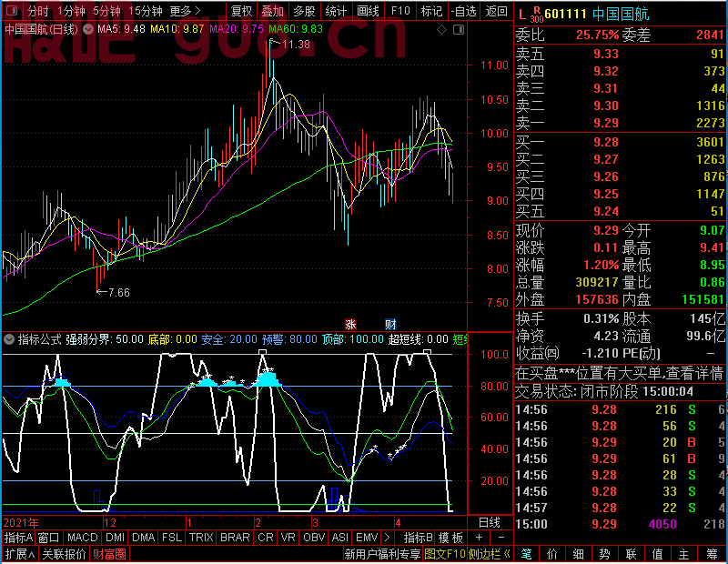The height and width of the screenshot is (564, 728).
Task: Expand the 指标公式 indicator dropdown arrow
Action: 9,339
